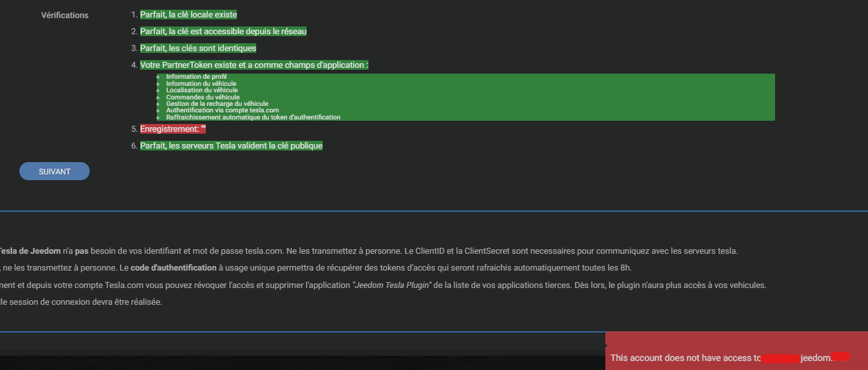Click 'Commandes du véhicule' scope item
The width and height of the screenshot is (868, 370).
203,97
